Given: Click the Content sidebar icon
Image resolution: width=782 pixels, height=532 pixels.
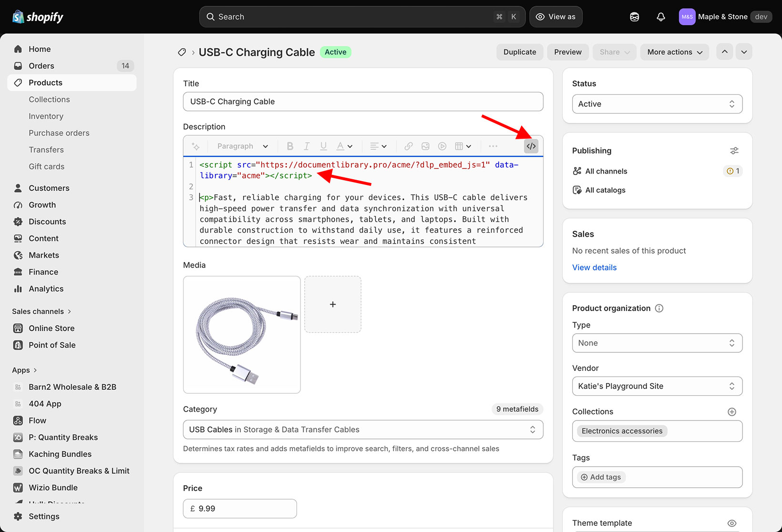Looking at the screenshot, I should tap(18, 238).
